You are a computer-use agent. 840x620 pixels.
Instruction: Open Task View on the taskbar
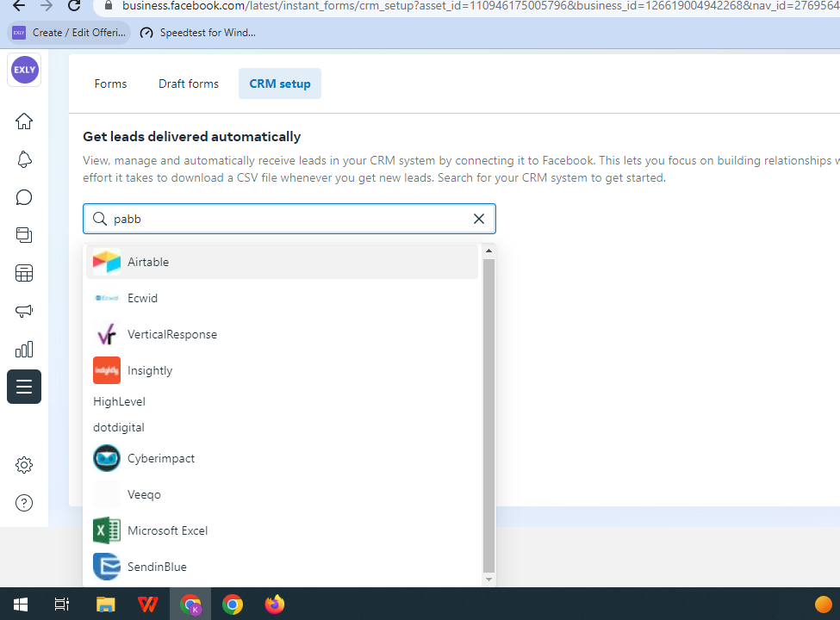pos(62,604)
